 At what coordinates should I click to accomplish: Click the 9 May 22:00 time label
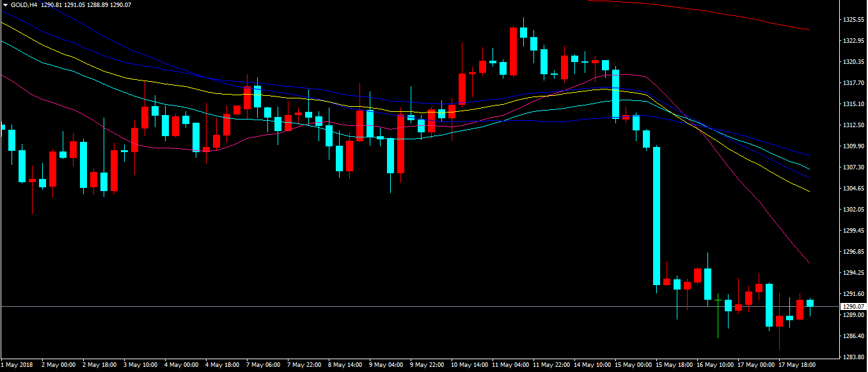point(427,365)
